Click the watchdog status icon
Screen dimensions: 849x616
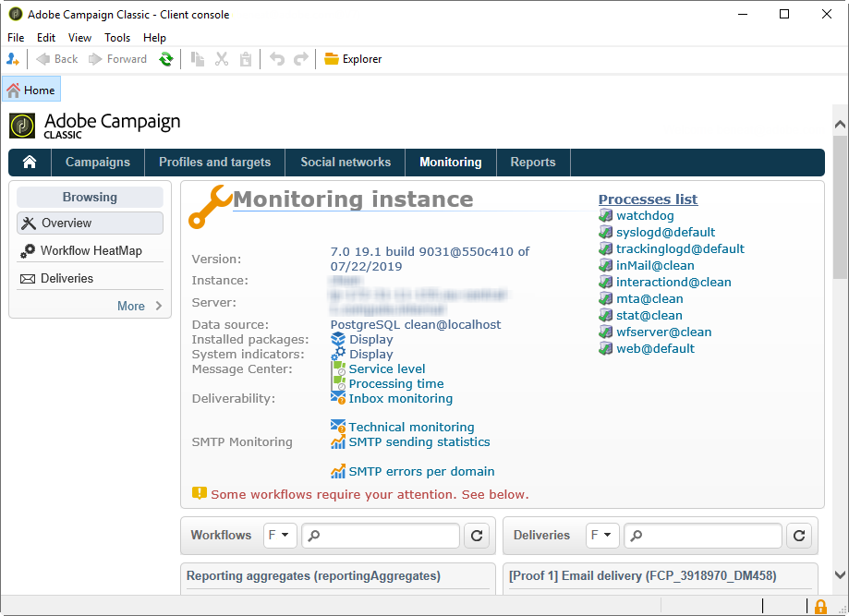pyautogui.click(x=605, y=216)
